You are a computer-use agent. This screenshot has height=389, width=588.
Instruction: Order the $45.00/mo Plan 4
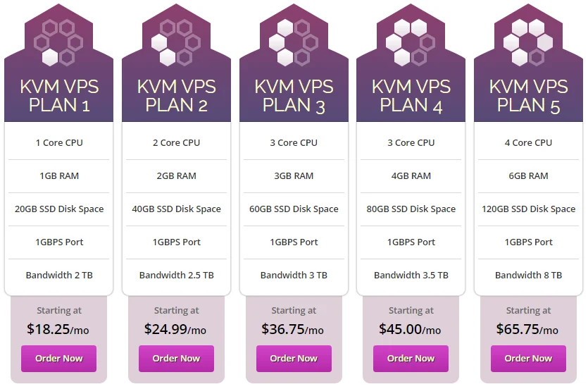411,359
